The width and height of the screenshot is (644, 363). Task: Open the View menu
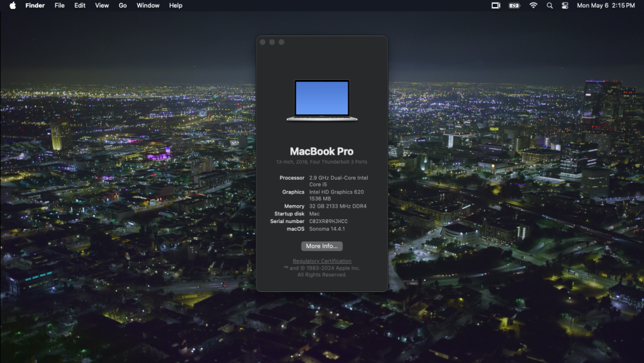point(102,5)
